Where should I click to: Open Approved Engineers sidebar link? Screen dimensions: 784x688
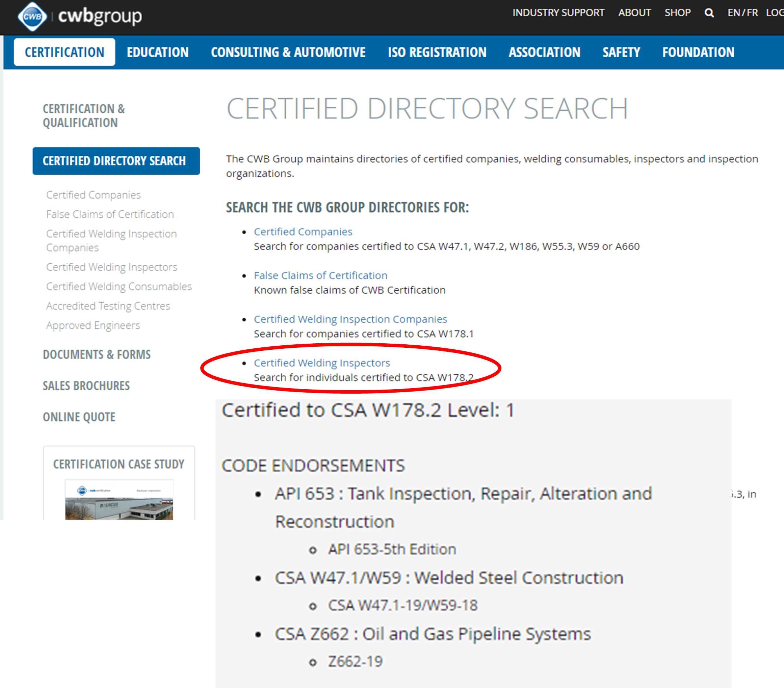tap(93, 325)
